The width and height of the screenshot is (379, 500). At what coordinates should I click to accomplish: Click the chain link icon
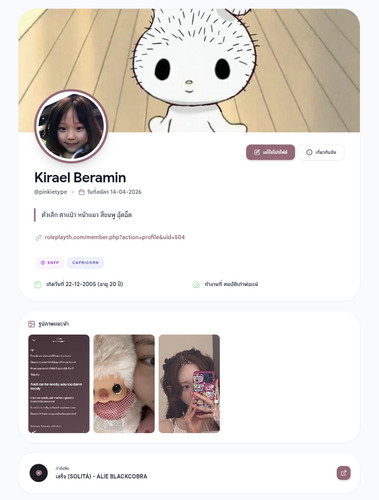click(x=39, y=237)
